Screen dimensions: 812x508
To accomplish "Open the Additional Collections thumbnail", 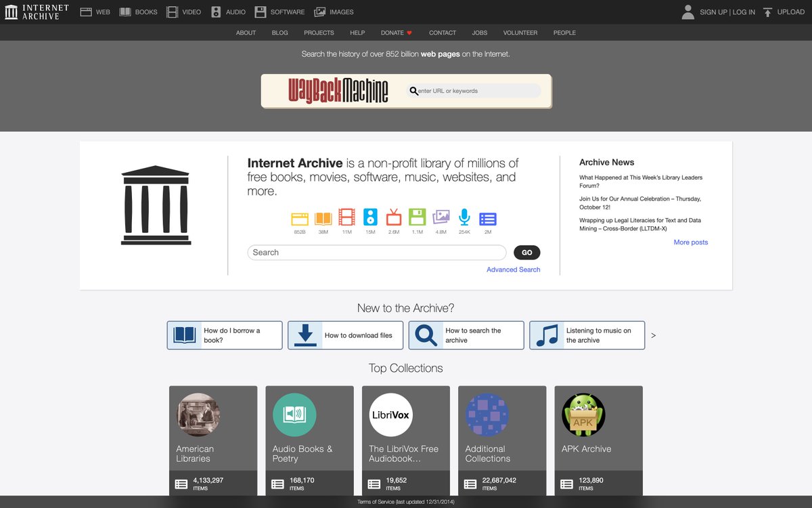I will (487, 415).
